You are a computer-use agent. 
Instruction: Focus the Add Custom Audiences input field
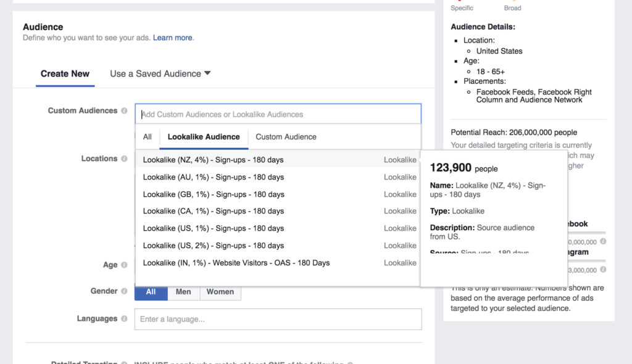[278, 114]
